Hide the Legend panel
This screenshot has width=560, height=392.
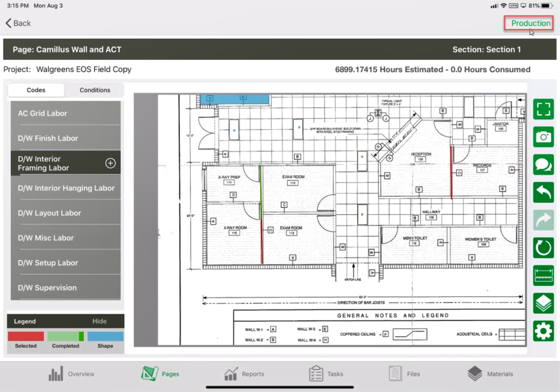coord(99,321)
